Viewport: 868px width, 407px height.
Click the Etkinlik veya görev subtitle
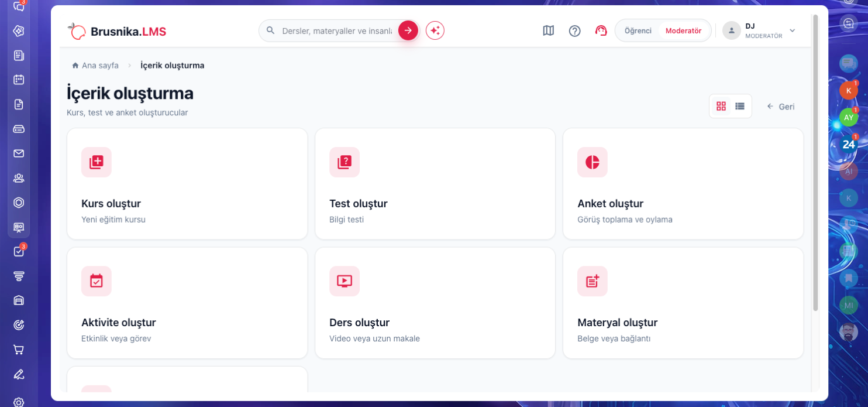(116, 338)
